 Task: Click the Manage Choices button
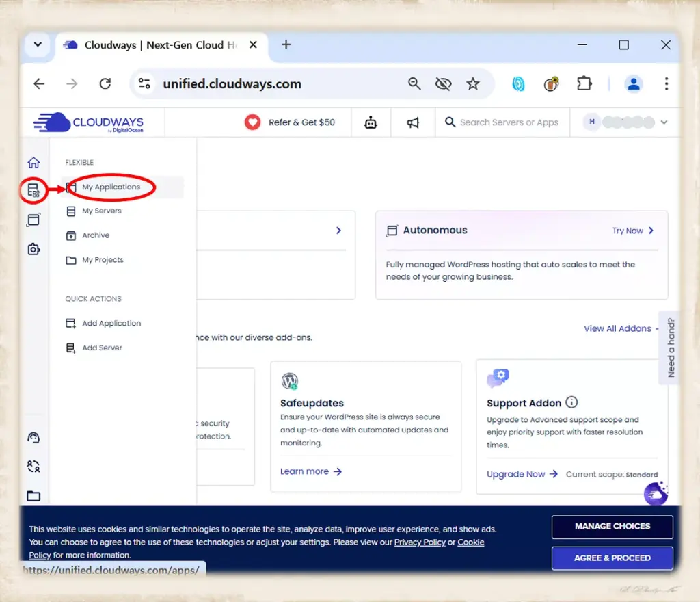click(x=612, y=527)
